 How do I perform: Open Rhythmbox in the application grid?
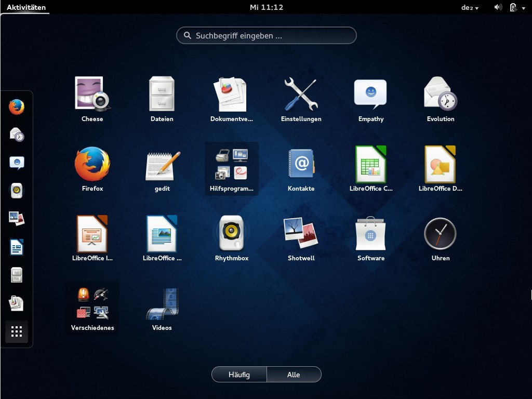231,238
